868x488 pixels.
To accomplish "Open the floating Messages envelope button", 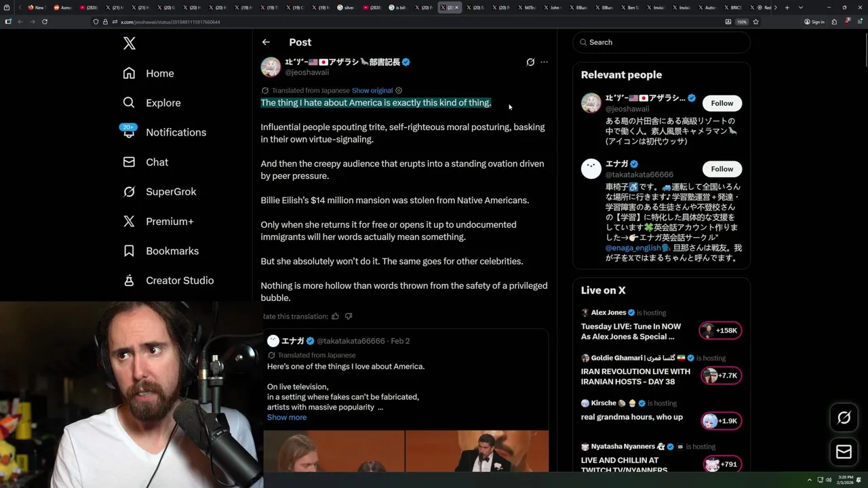I will (x=844, y=452).
